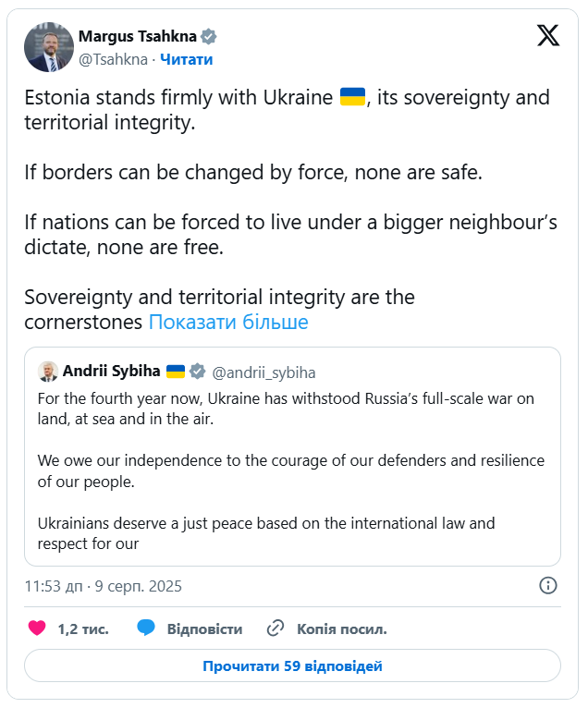This screenshot has width=588, height=708.
Task: Click the verified badge next to Margus Tsahkna
Action: coord(210,37)
